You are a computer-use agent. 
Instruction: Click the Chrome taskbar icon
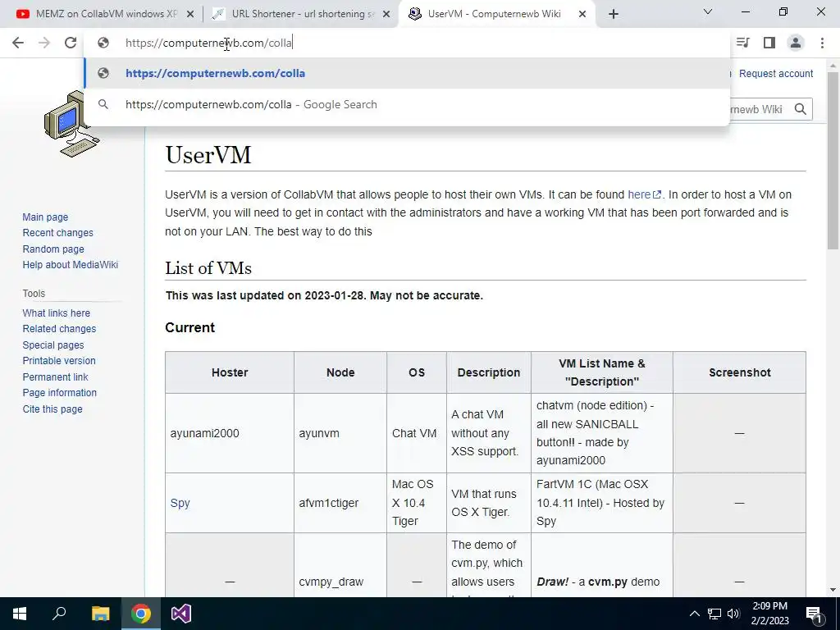(141, 614)
